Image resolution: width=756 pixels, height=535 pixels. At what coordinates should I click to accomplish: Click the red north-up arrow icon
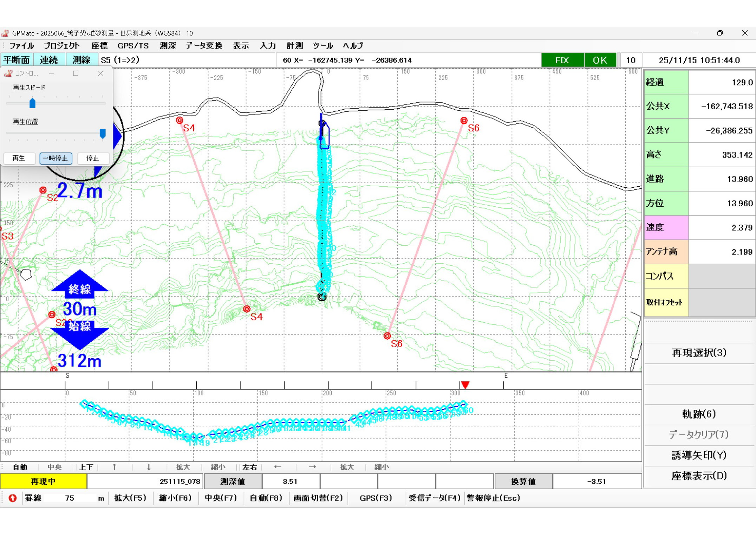tap(13, 498)
